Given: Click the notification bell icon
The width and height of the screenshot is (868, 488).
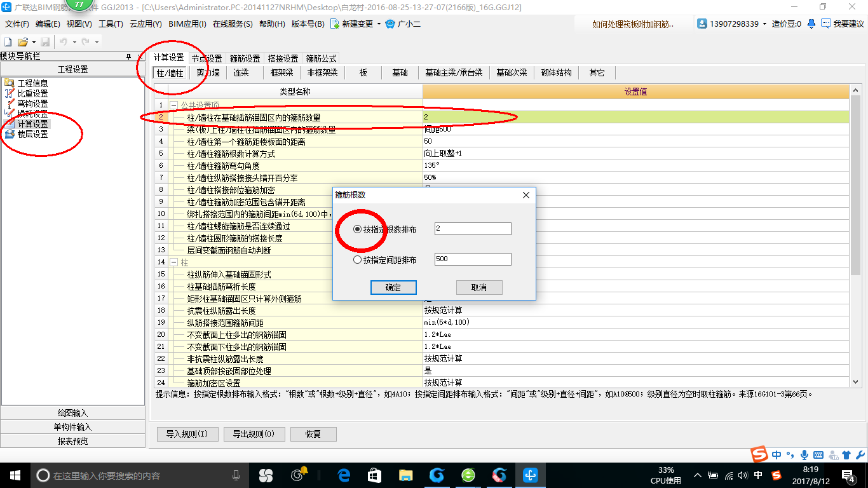Looking at the screenshot, I should (x=811, y=24).
